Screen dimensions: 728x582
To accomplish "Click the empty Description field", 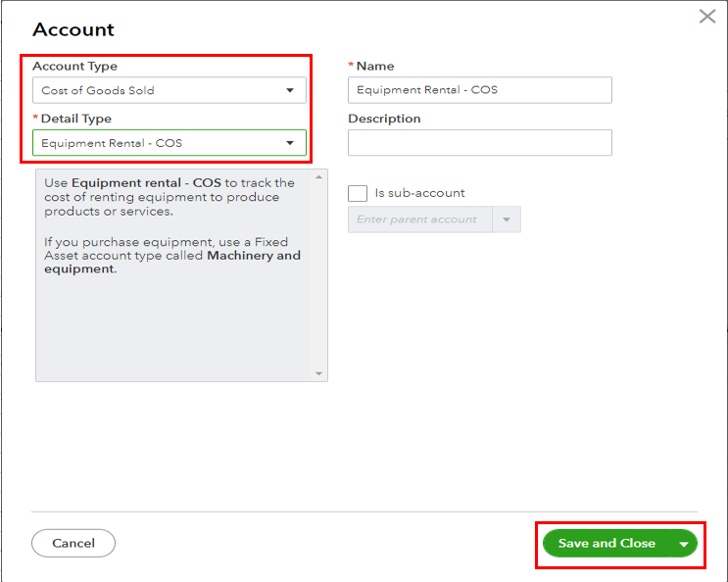I will point(479,143).
